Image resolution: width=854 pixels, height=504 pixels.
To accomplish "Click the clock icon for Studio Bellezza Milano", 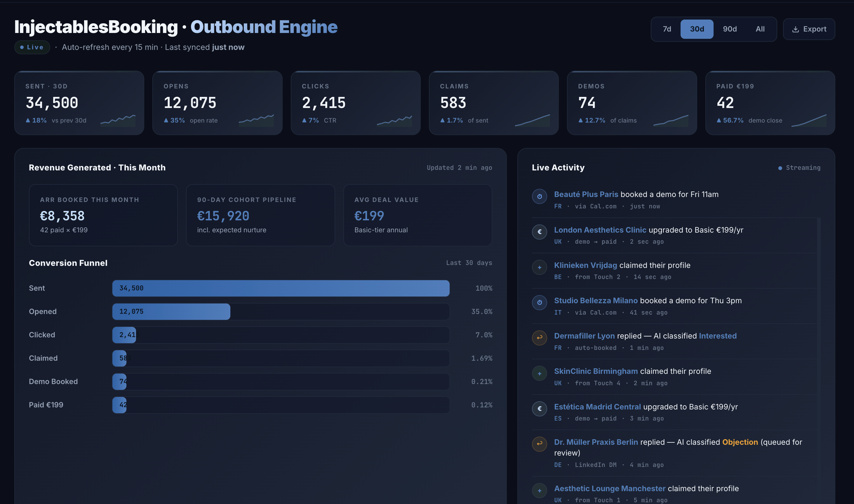I will point(540,302).
